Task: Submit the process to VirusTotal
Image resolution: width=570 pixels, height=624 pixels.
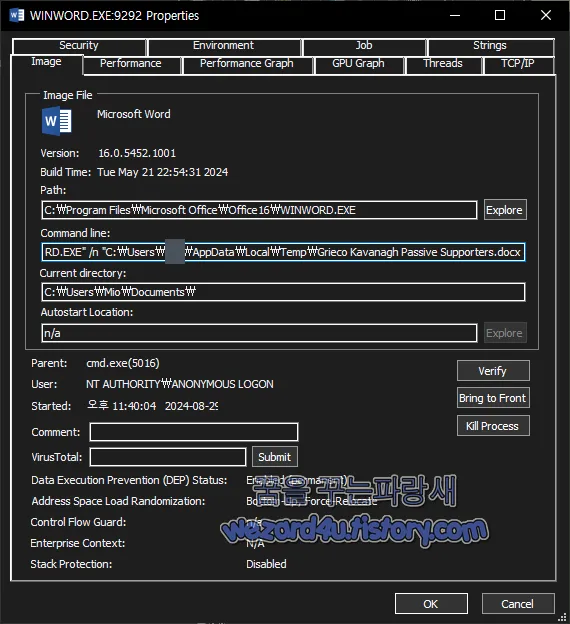Action: [x=275, y=457]
